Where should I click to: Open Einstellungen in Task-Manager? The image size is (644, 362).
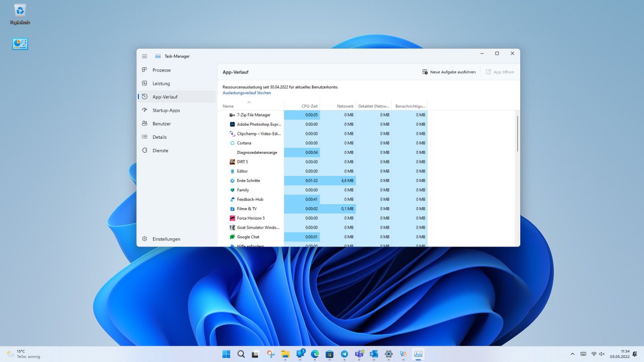177,239
